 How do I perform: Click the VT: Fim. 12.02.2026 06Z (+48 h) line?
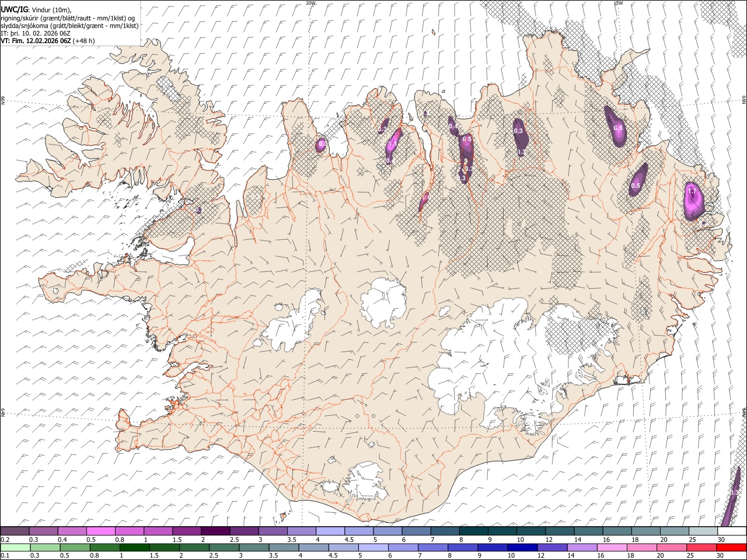click(47, 41)
